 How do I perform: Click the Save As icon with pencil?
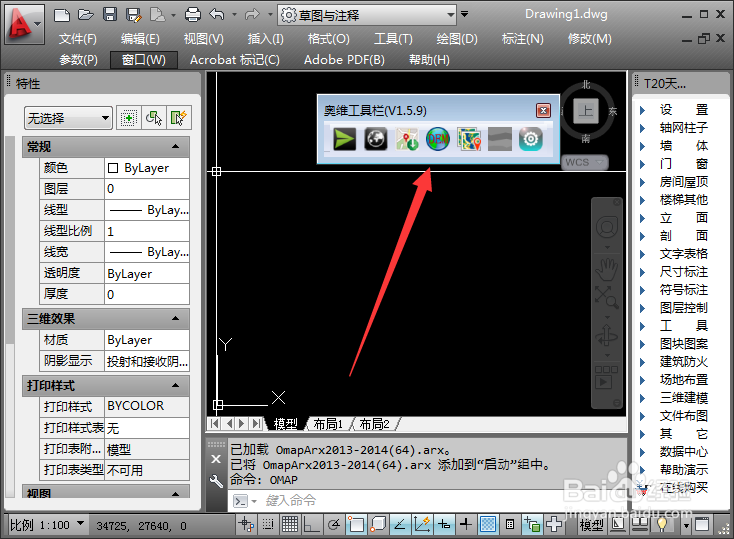[134, 15]
